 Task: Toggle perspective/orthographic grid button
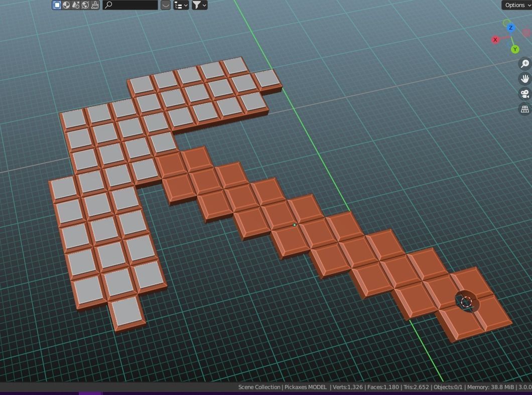[x=525, y=109]
